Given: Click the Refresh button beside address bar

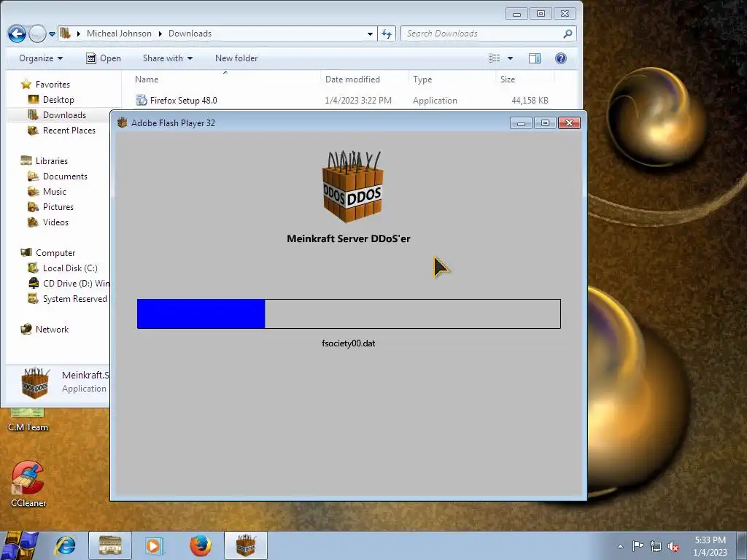Looking at the screenshot, I should pyautogui.click(x=387, y=34).
